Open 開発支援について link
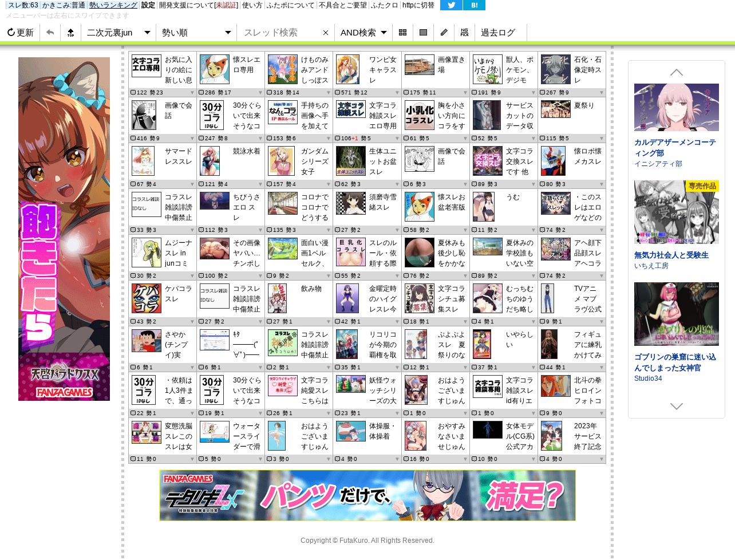The height and width of the screenshot is (560, 735). [x=198, y=5]
